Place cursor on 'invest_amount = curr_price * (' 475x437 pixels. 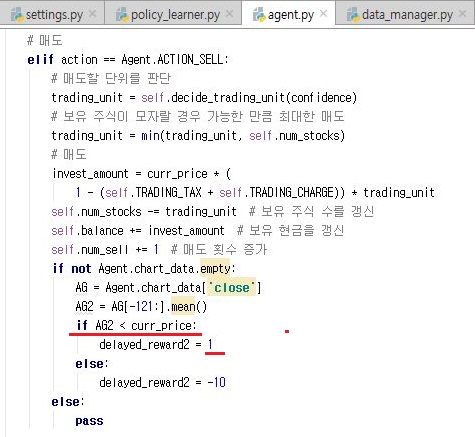(141, 174)
